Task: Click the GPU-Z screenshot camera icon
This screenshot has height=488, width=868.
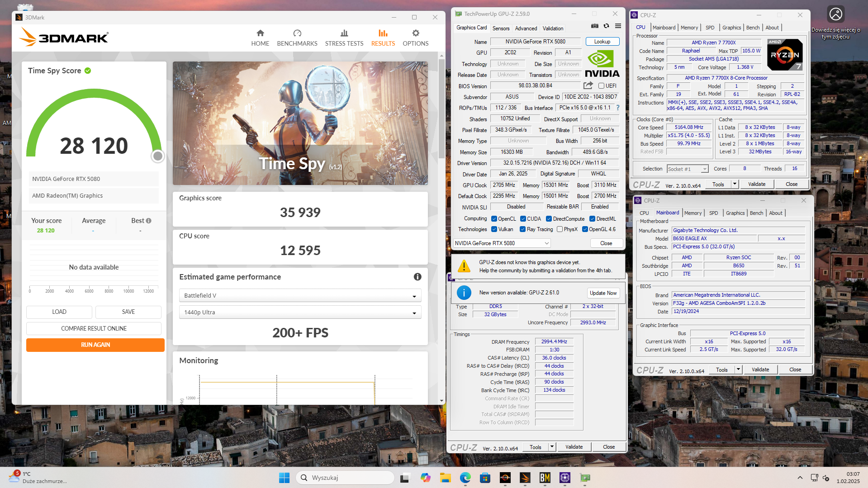Action: pyautogui.click(x=595, y=26)
